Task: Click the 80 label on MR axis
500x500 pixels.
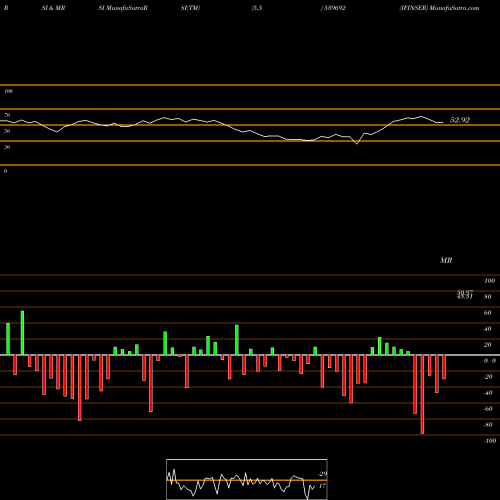Action: pos(487,297)
